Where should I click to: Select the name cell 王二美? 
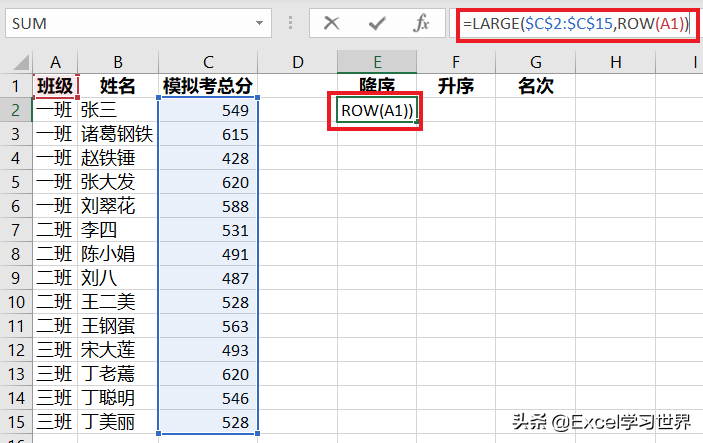(118, 302)
